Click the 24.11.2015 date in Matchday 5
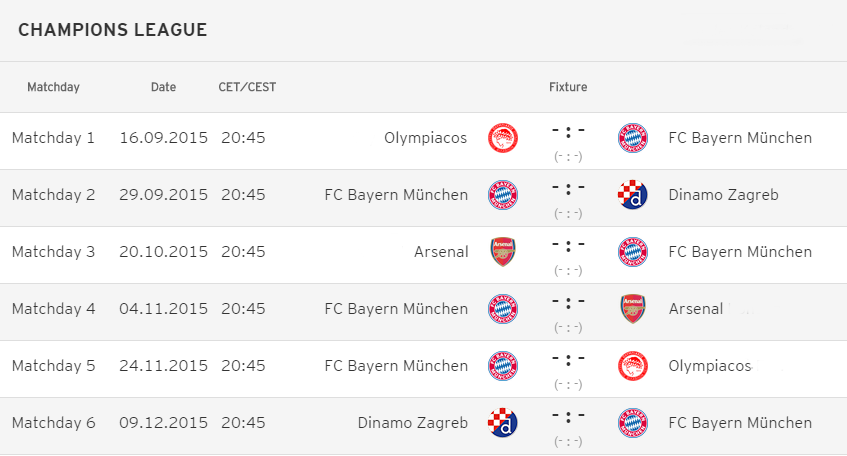This screenshot has height=456, width=847. coord(163,366)
